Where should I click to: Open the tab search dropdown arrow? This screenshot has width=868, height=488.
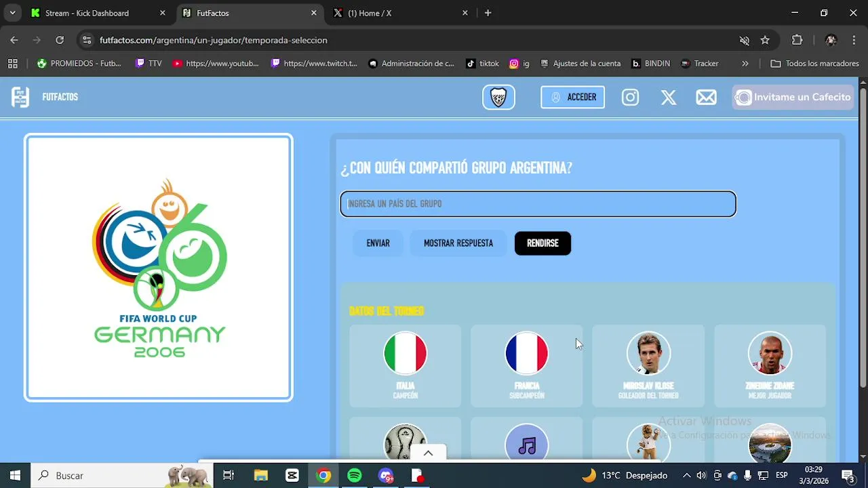coord(12,13)
